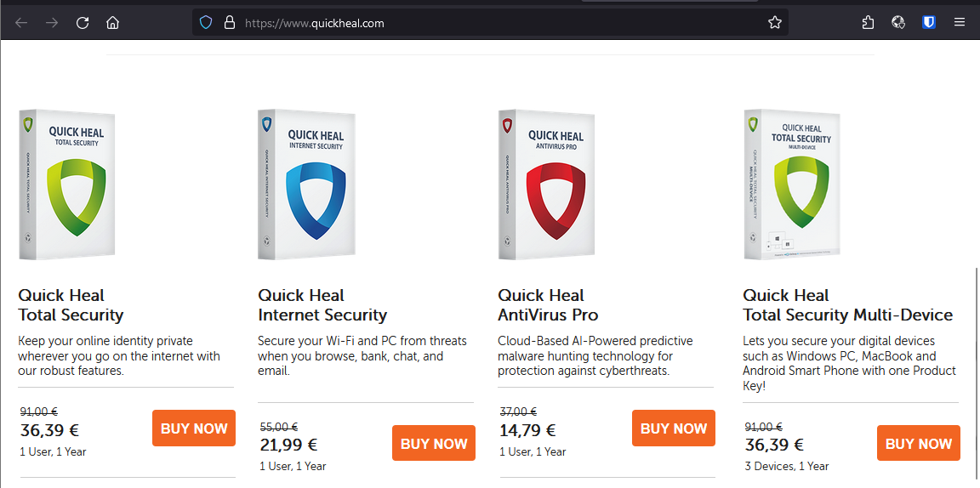This screenshot has width=980, height=488.
Task: Buy Quick Heal Internet Security now
Action: (x=434, y=444)
